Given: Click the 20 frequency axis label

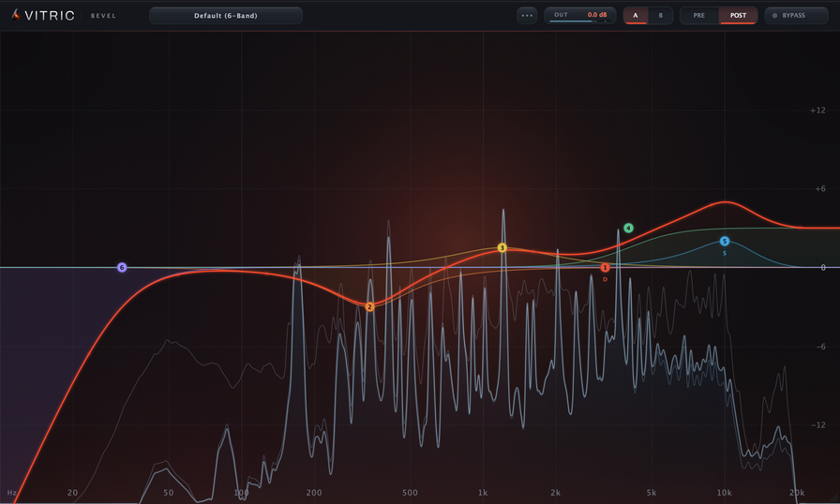Looking at the screenshot, I should point(72,492).
